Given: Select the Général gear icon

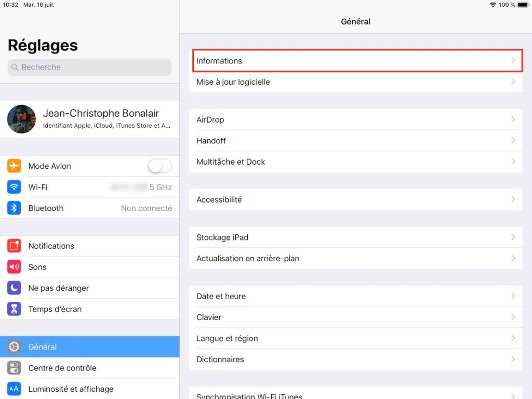Looking at the screenshot, I should 14,347.
